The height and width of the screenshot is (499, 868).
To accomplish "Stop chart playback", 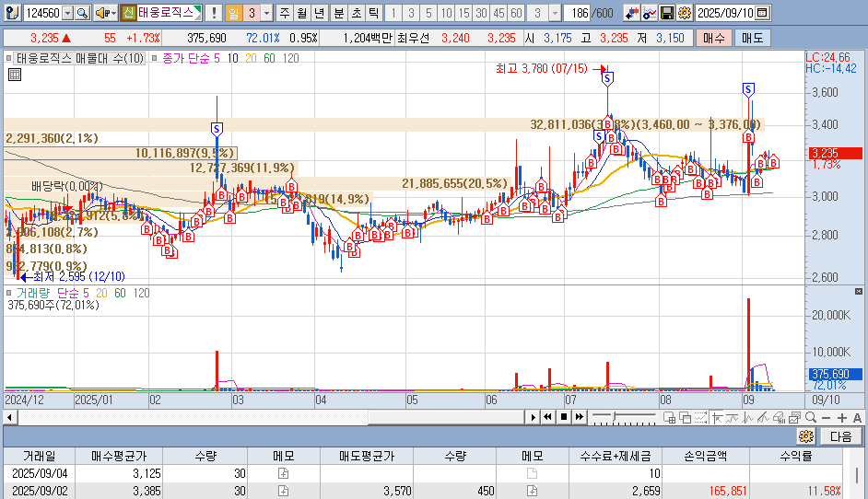I will click(x=564, y=417).
